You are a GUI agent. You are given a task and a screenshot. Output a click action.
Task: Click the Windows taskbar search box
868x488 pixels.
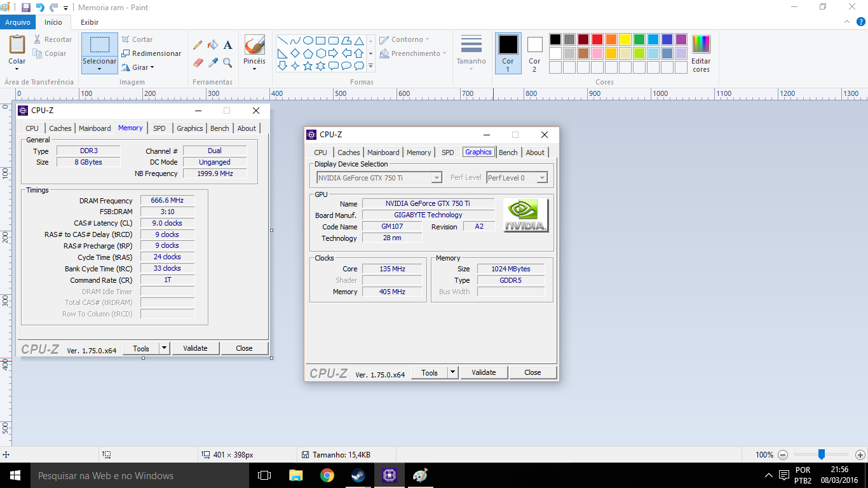click(139, 475)
